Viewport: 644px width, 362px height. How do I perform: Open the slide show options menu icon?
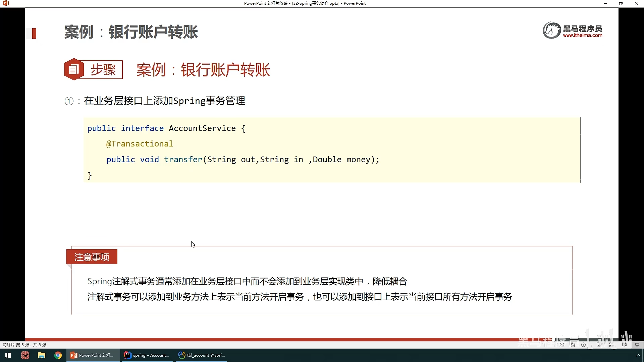(573, 345)
